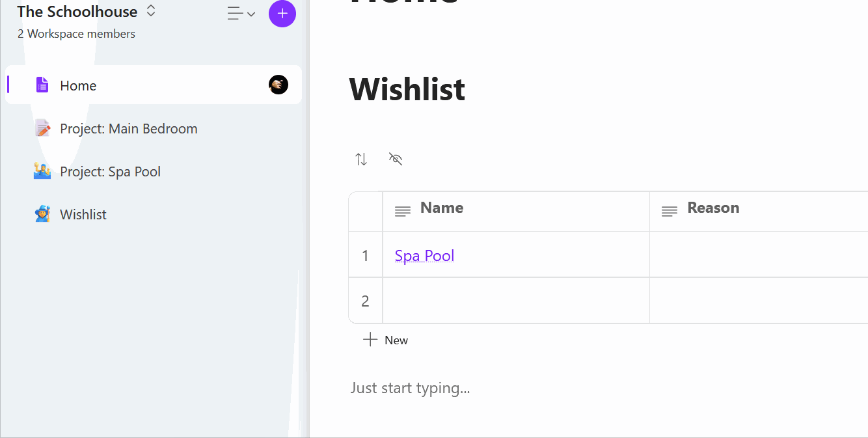This screenshot has height=438, width=868.
Task: Expand The Schoolhouse workspace switcher
Action: [x=151, y=11]
